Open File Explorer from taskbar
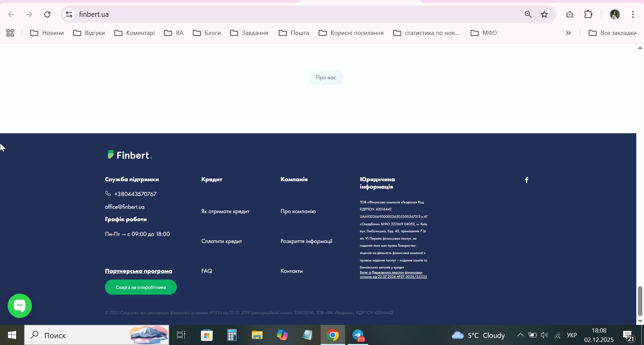Screen dimensions: 644x345 pyautogui.click(x=257, y=335)
